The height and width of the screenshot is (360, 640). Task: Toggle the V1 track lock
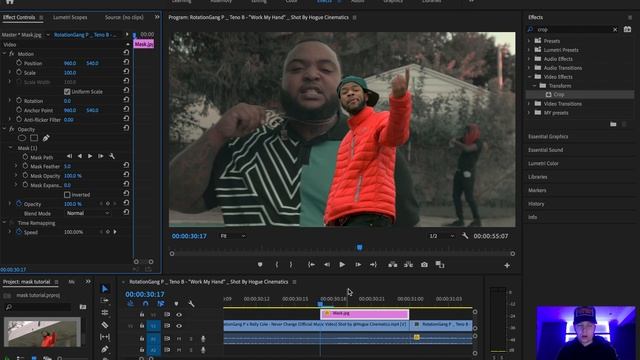pyautogui.click(x=142, y=326)
